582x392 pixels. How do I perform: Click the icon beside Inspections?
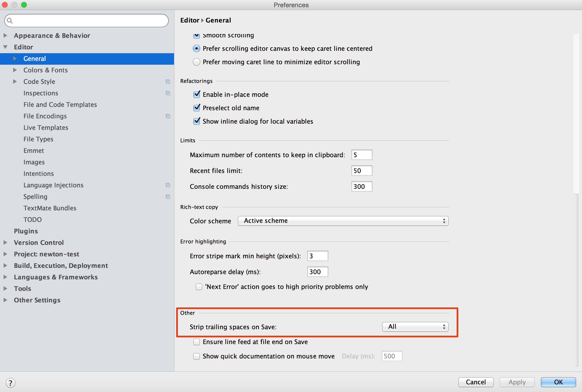[x=168, y=93]
